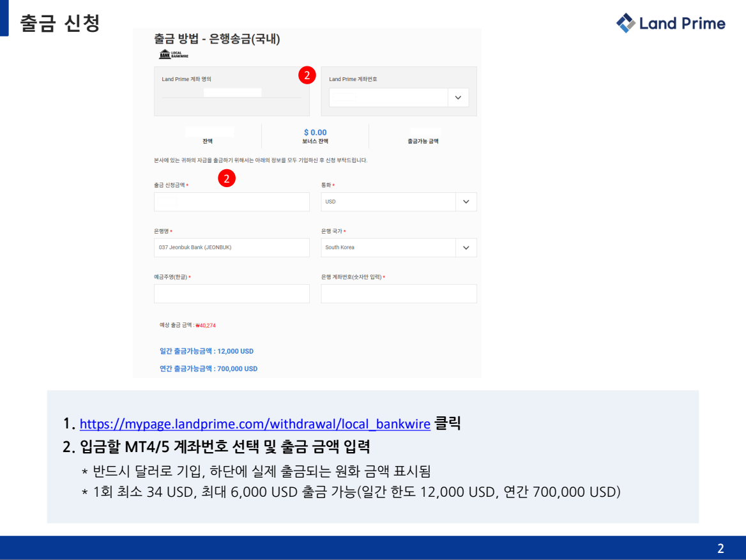This screenshot has width=746, height=560.
Task: Click the Local Bankwire bank icon
Action: click(174, 54)
